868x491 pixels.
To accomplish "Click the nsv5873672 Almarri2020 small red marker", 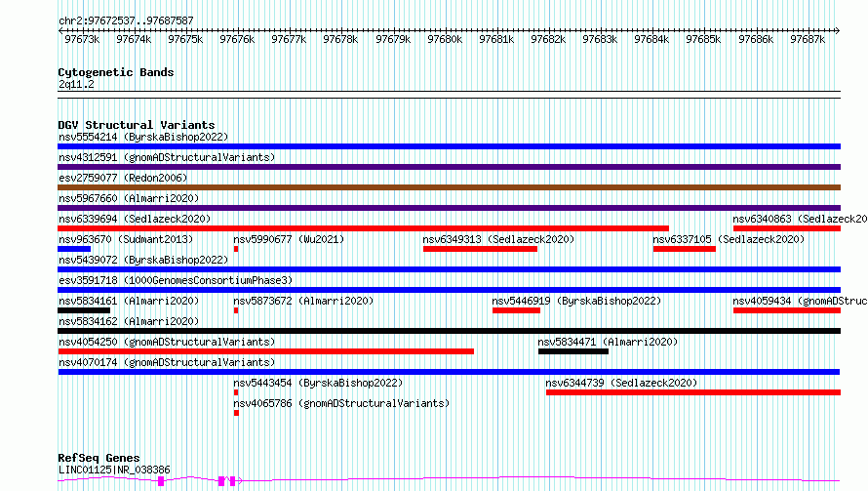I will coord(236,310).
